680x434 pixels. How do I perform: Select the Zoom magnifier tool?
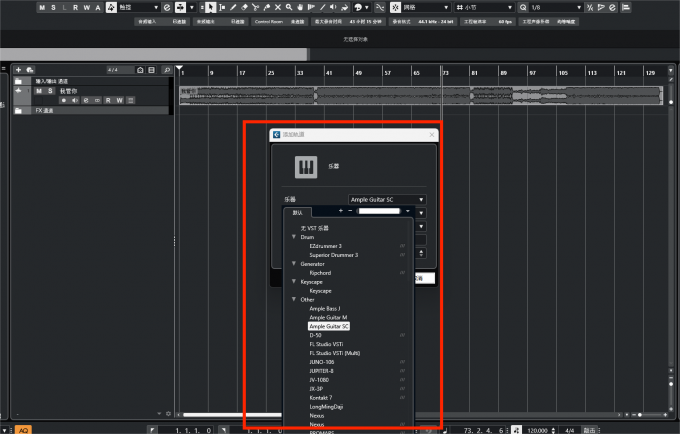[x=289, y=7]
